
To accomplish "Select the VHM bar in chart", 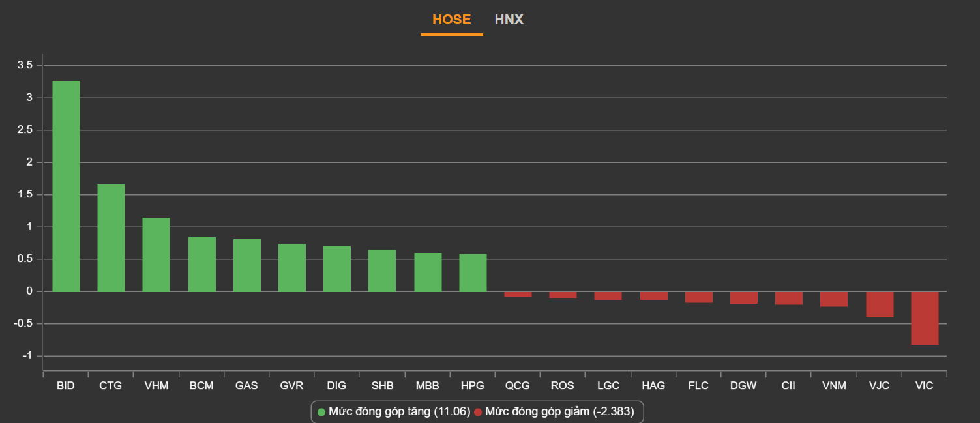I will coord(156,255).
